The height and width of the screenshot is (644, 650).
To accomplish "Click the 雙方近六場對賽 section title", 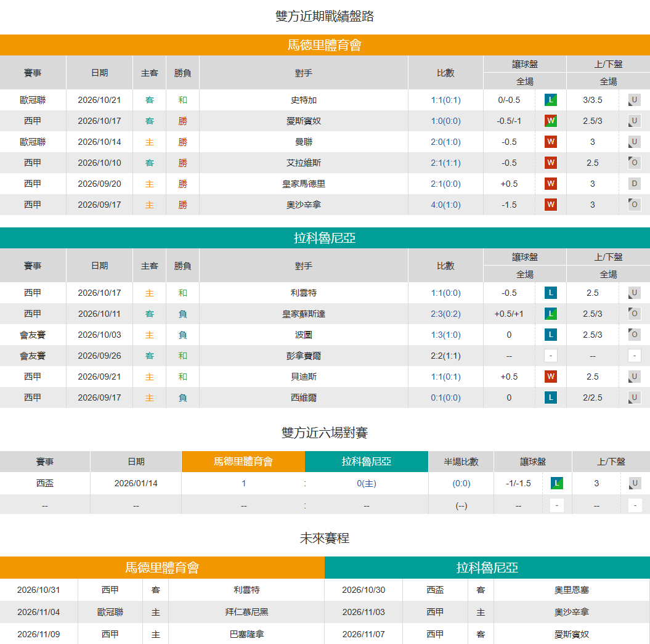I will click(325, 433).
